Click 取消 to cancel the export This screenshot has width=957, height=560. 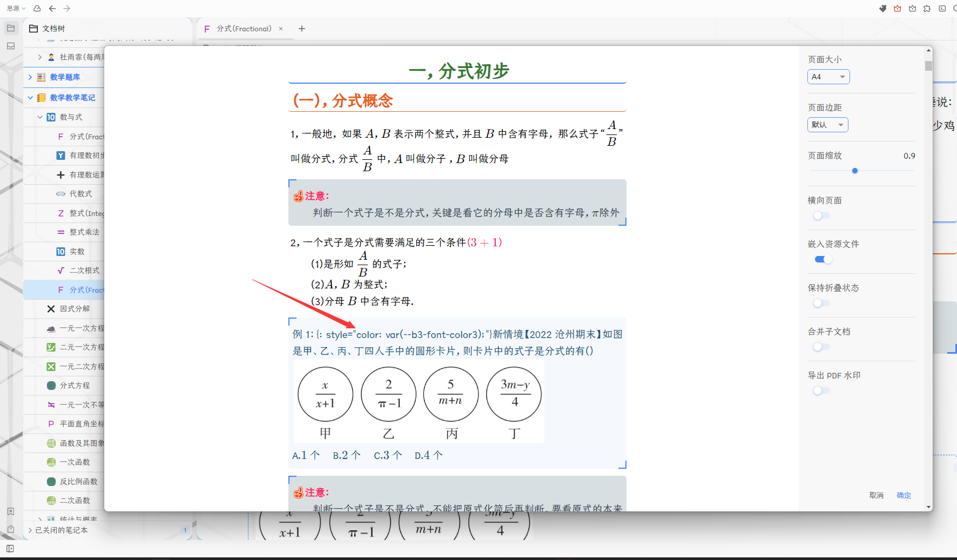(x=877, y=495)
